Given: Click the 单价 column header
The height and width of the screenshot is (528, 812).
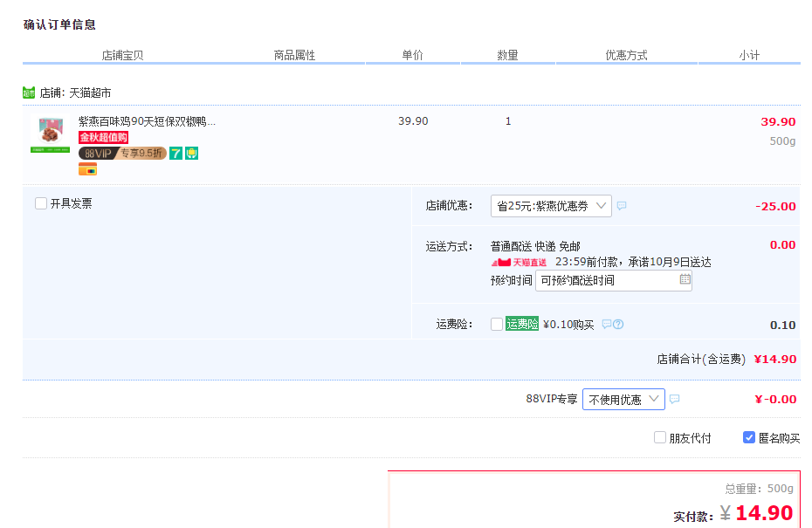Looking at the screenshot, I should (412, 55).
